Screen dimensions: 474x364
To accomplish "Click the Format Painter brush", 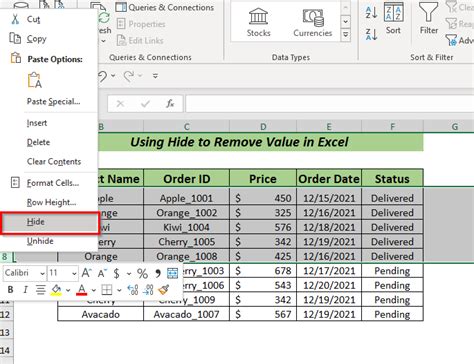I will 163,289.
